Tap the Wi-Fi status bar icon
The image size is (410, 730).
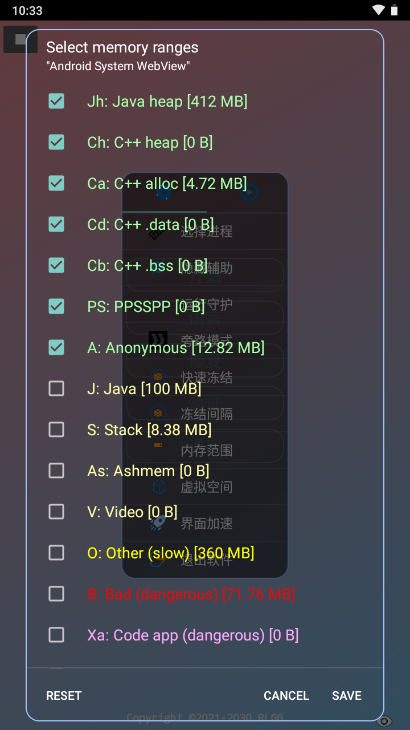[x=379, y=10]
